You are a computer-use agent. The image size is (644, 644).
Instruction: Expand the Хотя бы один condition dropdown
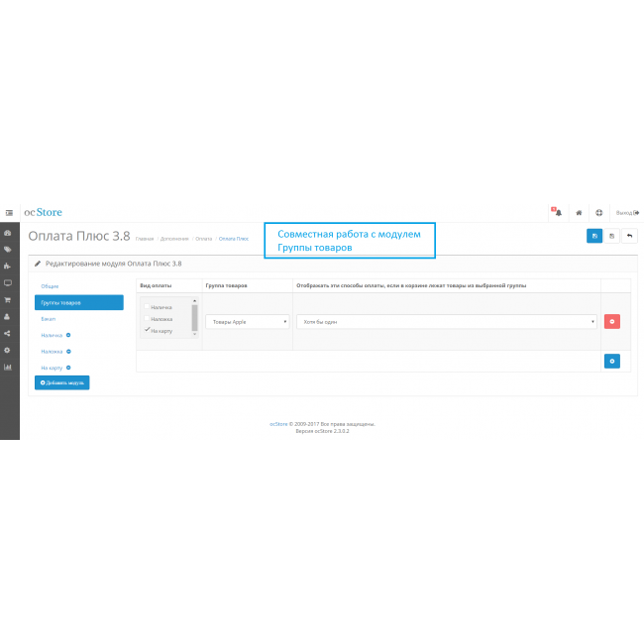(x=446, y=321)
